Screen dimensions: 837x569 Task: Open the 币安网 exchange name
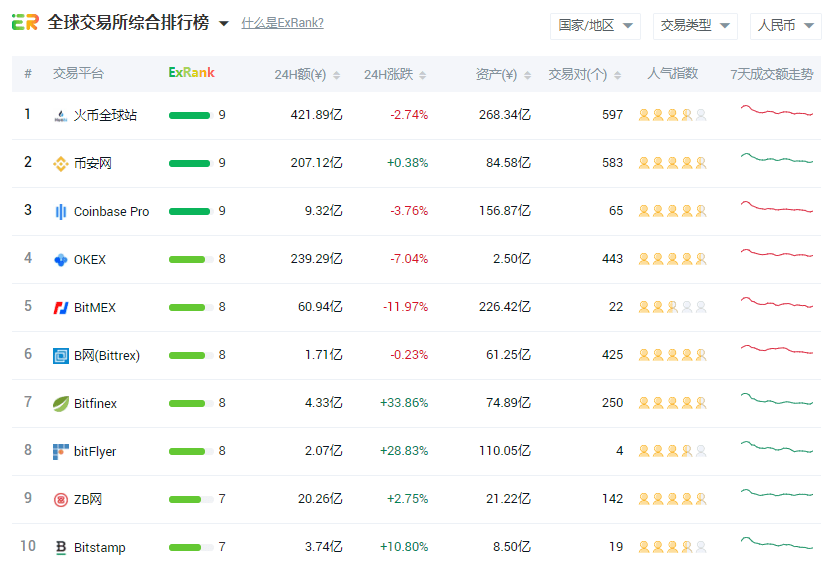point(93,163)
